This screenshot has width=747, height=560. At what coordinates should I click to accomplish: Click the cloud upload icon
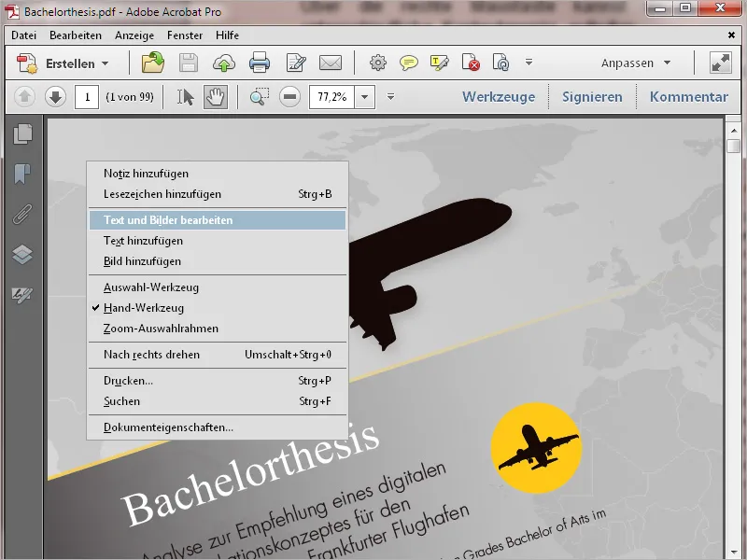tap(224, 63)
